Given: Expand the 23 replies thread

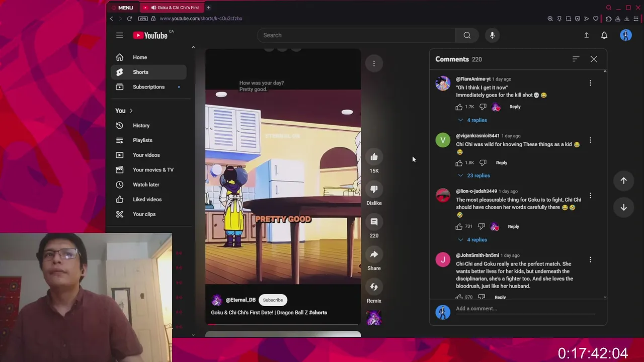Looking at the screenshot, I should [x=473, y=175].
